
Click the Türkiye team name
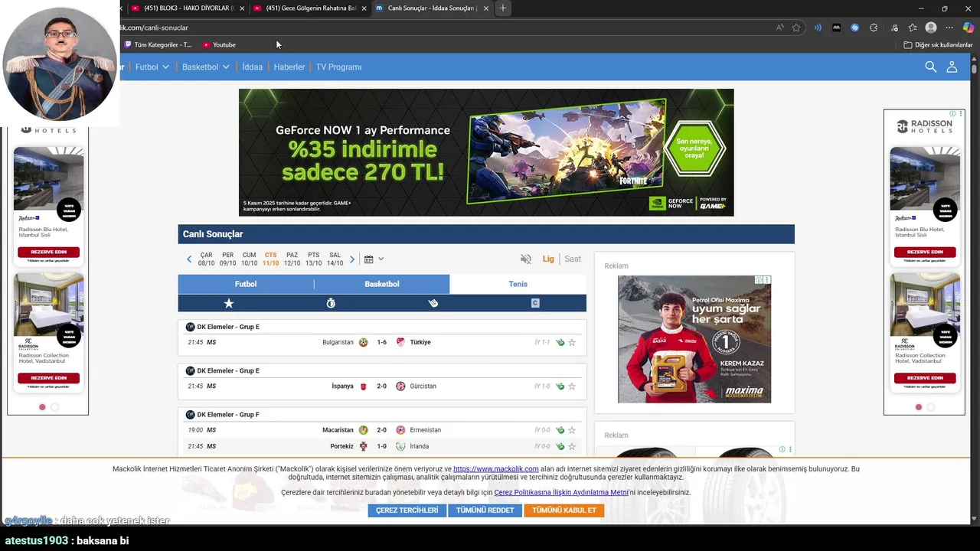(420, 342)
